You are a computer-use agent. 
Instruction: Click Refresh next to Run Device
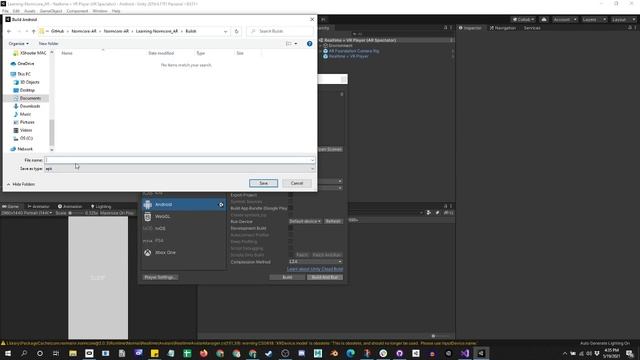(333, 221)
